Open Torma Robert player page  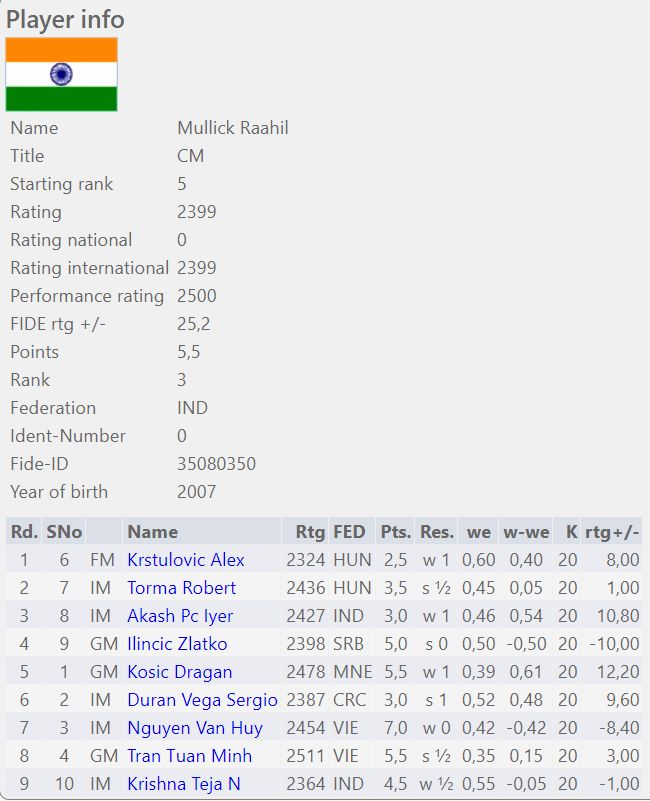point(181,588)
